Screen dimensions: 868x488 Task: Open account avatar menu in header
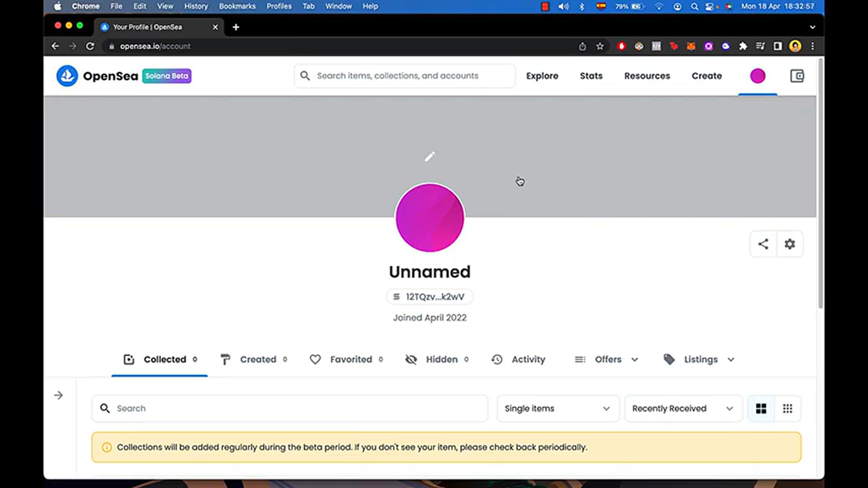758,76
